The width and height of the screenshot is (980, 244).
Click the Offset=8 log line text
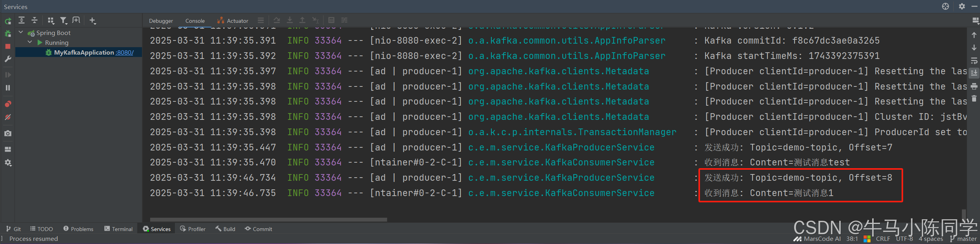(x=798, y=178)
